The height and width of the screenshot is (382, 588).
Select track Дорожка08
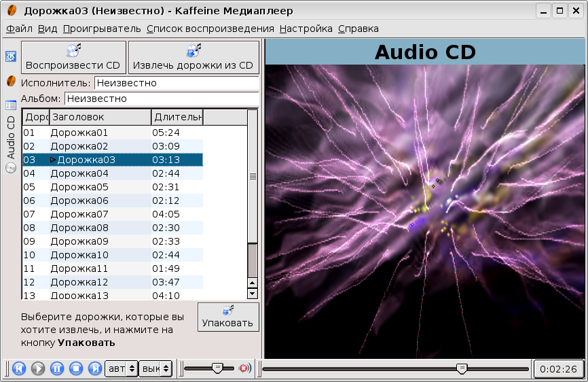(x=113, y=228)
